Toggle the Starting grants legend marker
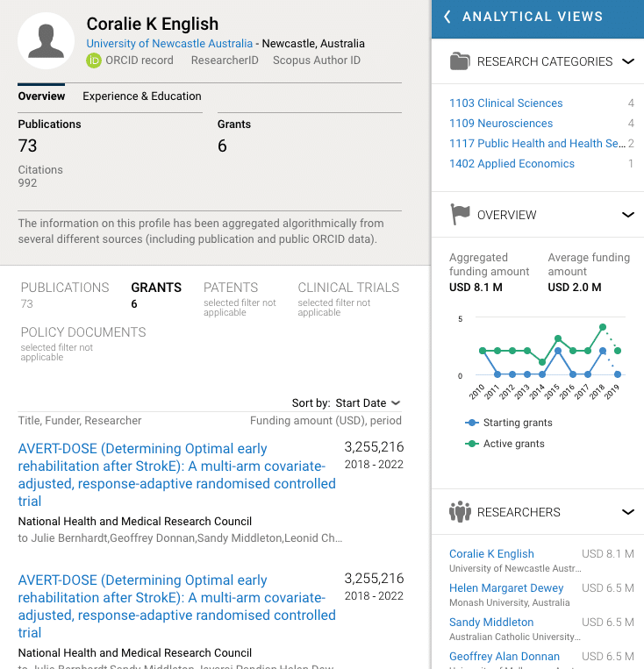Image resolution: width=644 pixels, height=669 pixels. tap(471, 423)
